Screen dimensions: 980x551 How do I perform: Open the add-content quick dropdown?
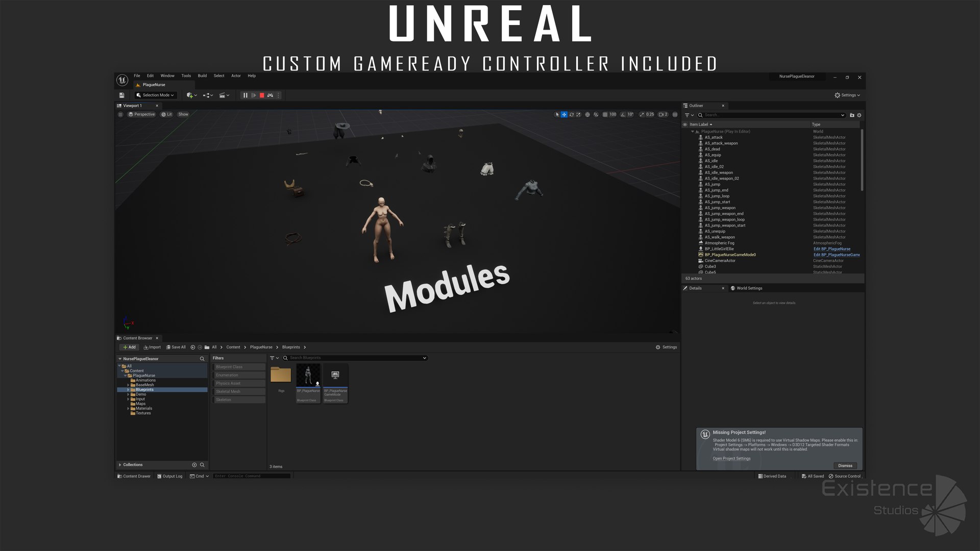(191, 95)
